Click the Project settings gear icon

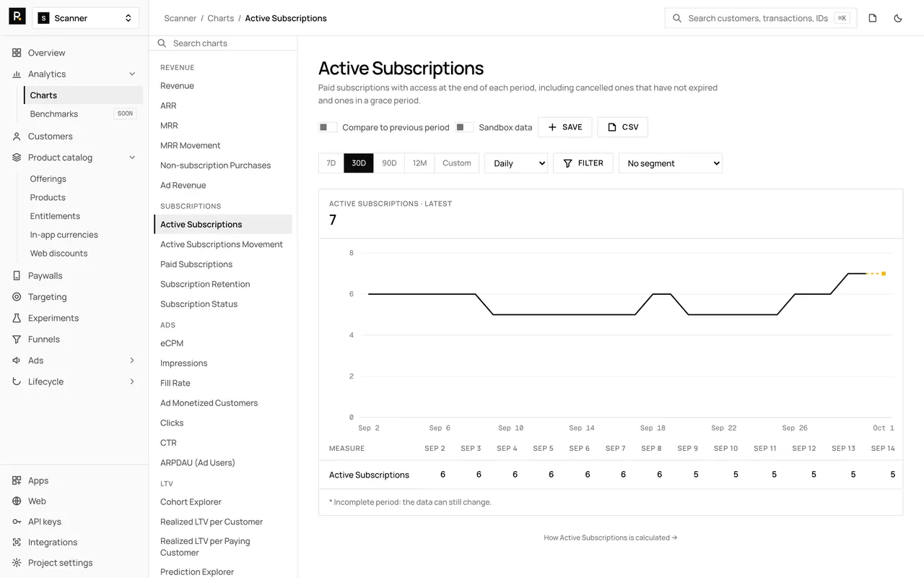(x=17, y=563)
